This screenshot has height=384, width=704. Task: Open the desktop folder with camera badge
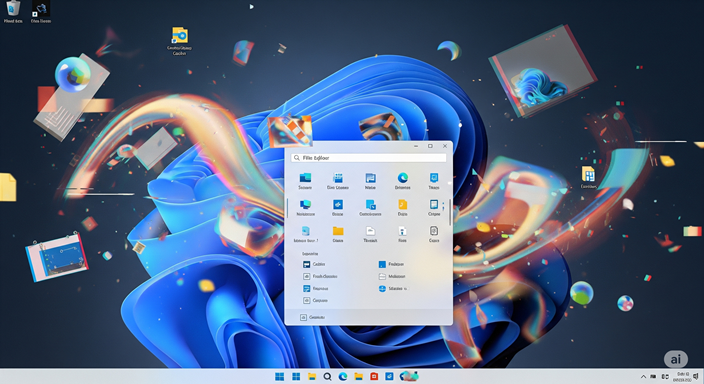180,40
